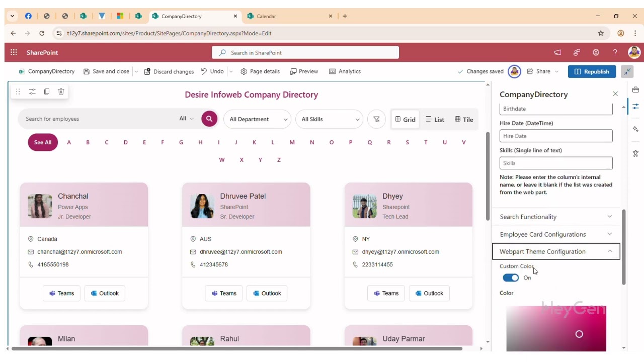
Task: Open web part edit properties icon
Action: (32, 92)
